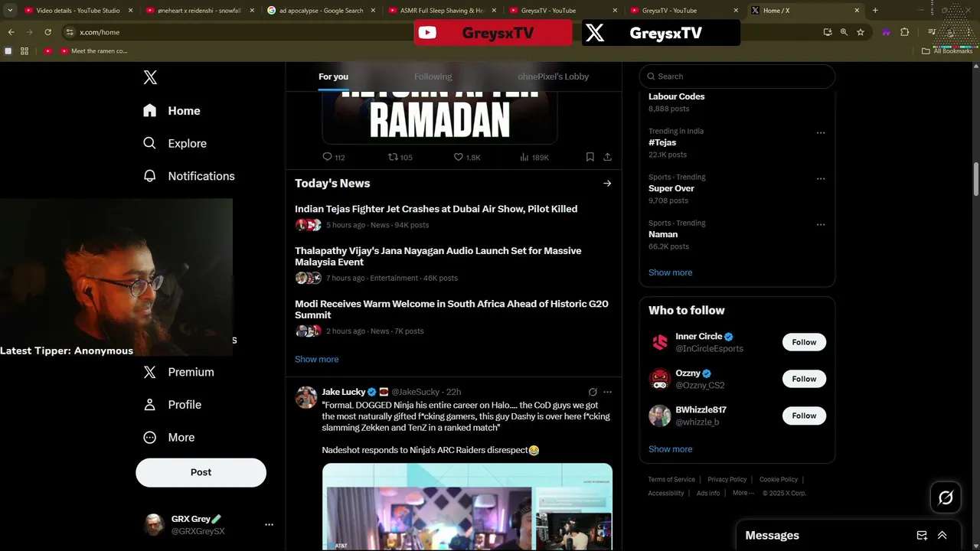Open the browser extensions puzzle icon
The height and width of the screenshot is (551, 980).
tap(904, 32)
